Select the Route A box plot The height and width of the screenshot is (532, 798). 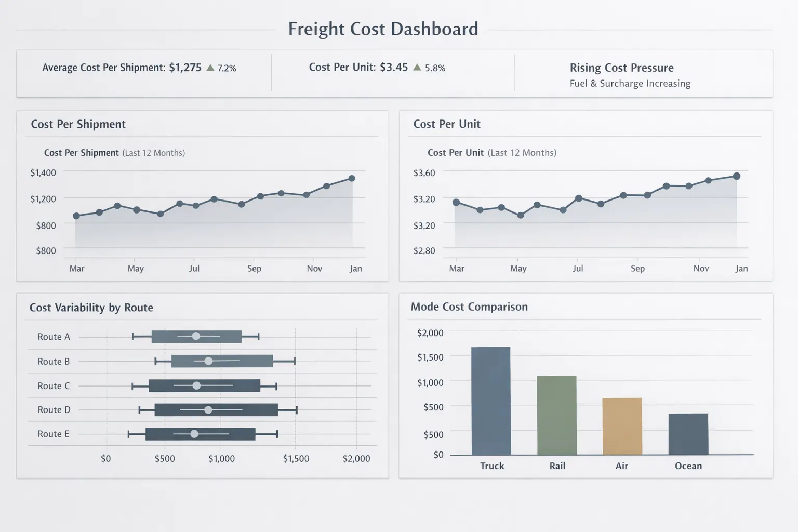[196, 336]
